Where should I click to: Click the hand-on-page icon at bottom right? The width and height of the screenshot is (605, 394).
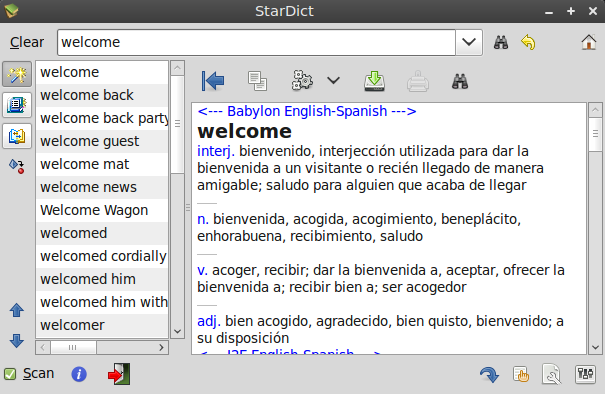[x=521, y=374]
